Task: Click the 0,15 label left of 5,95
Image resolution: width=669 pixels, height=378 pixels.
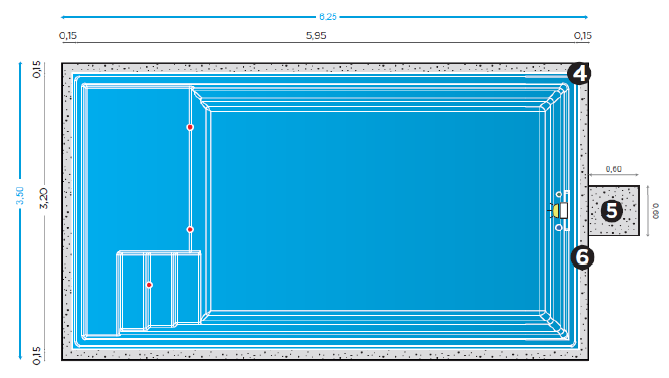Action: tap(68, 35)
